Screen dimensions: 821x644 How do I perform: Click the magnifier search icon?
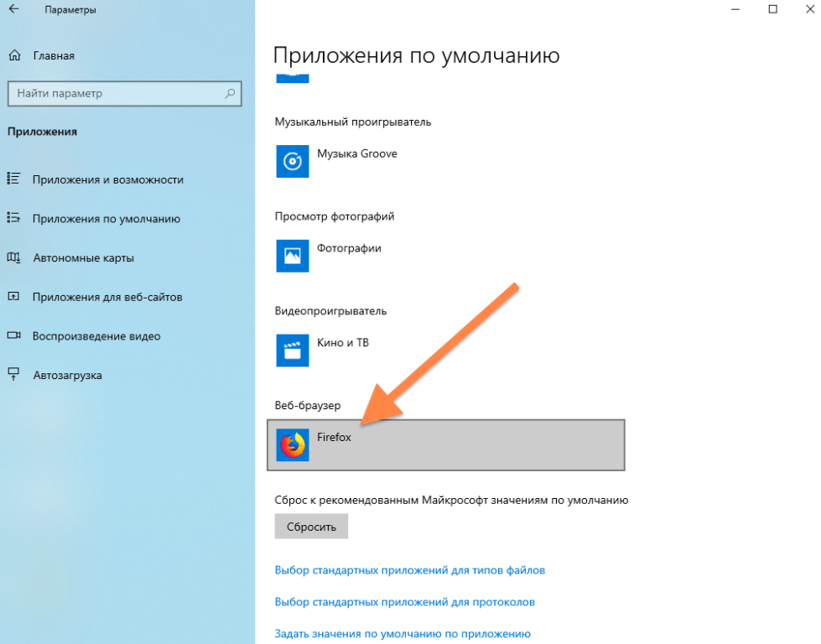229,94
